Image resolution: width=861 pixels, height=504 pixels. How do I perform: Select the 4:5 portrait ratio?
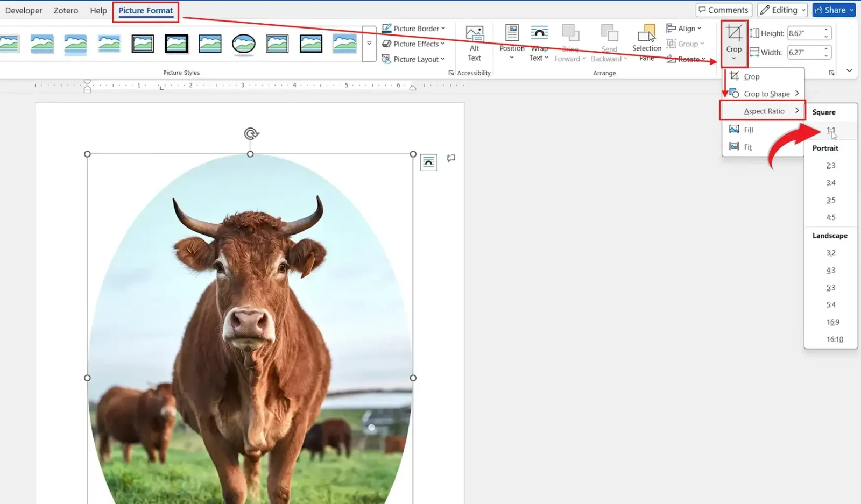coord(831,217)
